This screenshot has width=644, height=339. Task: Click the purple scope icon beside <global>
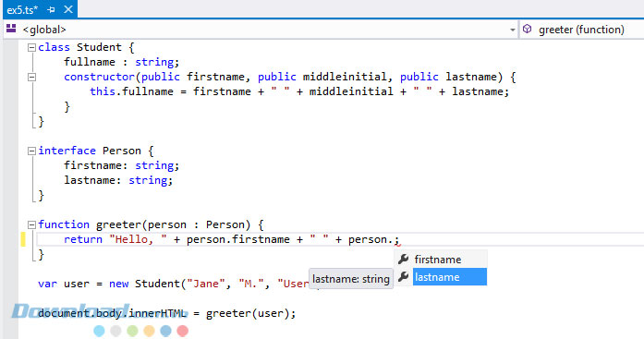[11, 29]
